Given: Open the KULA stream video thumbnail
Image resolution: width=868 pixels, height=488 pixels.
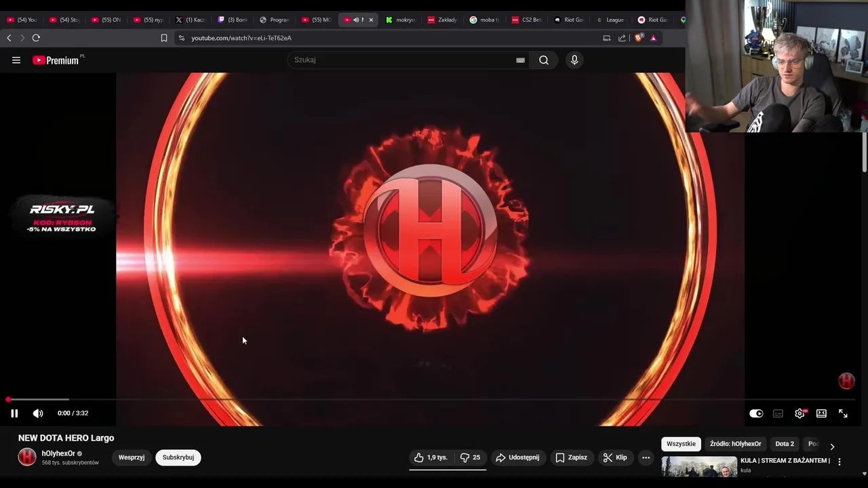Looking at the screenshot, I should (x=699, y=468).
